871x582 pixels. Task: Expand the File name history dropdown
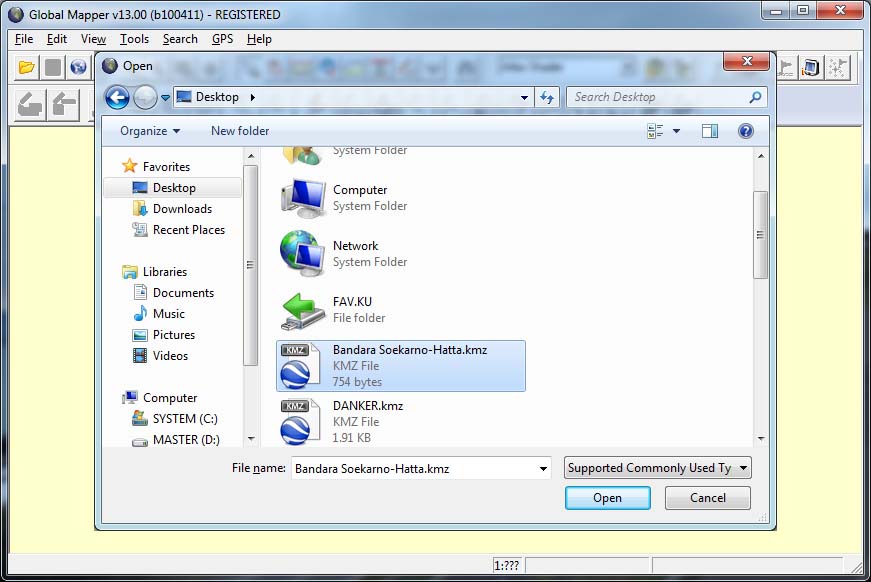(543, 469)
